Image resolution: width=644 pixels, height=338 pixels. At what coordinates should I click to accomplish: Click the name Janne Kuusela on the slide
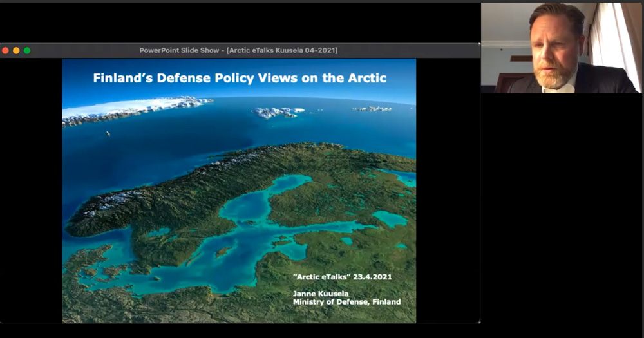[x=320, y=293]
